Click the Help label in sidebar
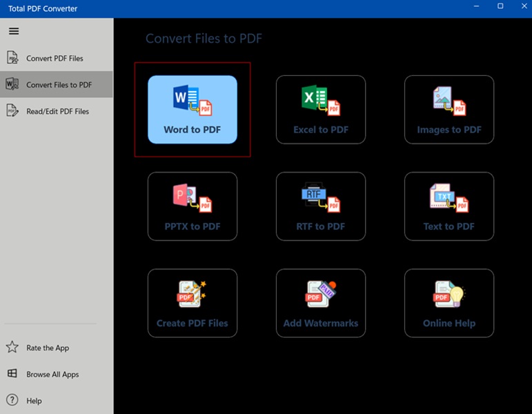 tap(34, 401)
